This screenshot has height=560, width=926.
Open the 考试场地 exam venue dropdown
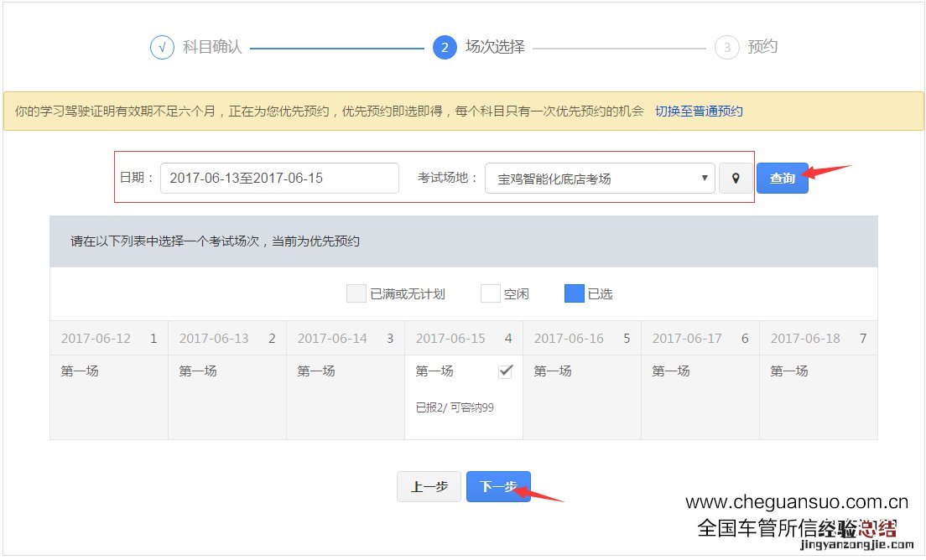(600, 179)
